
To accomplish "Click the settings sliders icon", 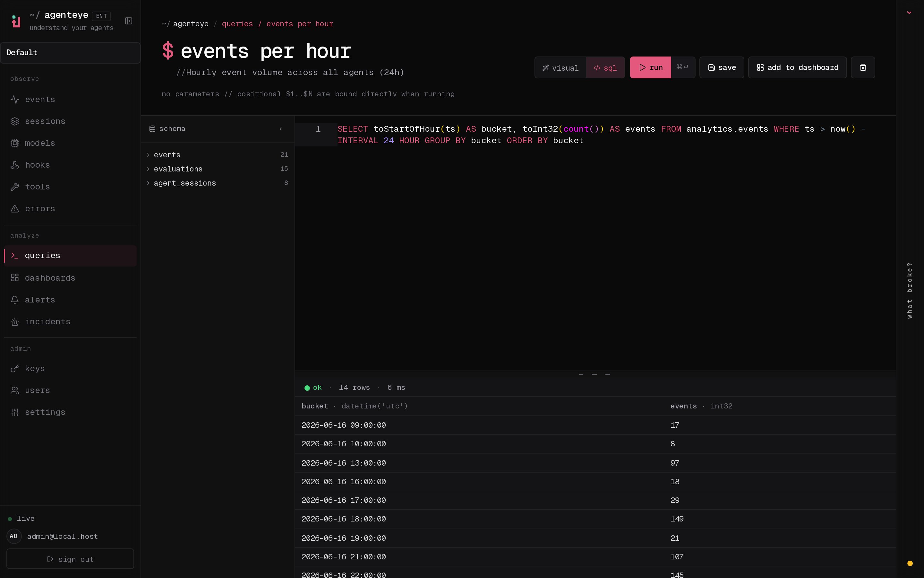I will [15, 412].
